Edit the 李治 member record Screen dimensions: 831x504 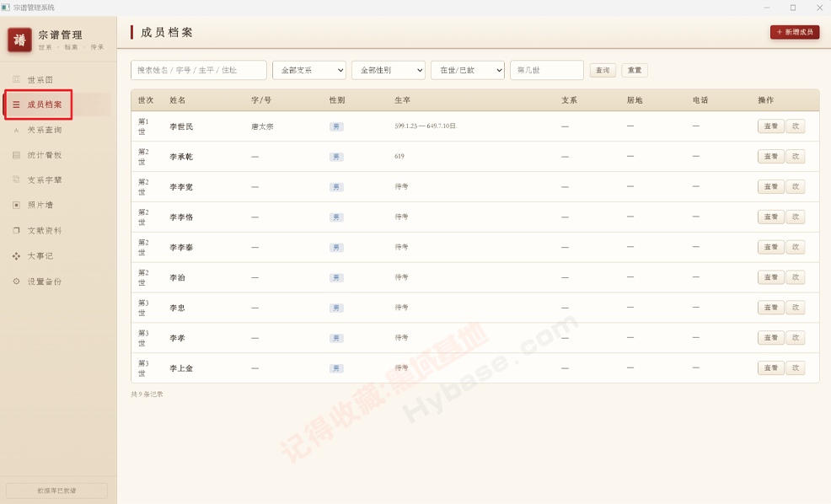[796, 277]
